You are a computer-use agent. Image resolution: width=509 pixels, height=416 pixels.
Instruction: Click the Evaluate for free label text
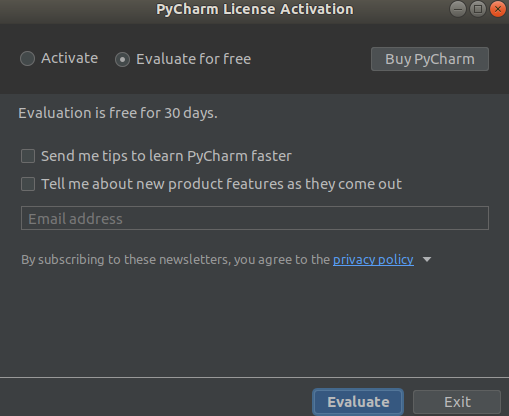click(193, 59)
